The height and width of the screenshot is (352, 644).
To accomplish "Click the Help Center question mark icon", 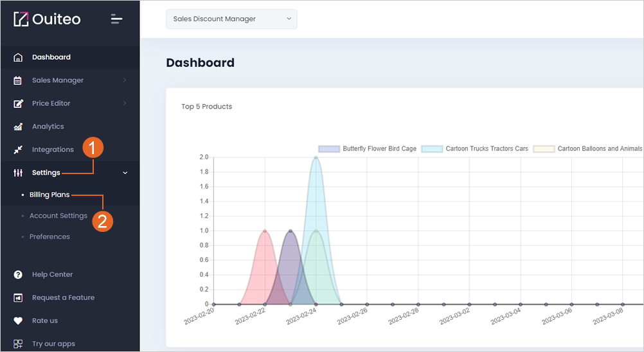I will point(17,274).
